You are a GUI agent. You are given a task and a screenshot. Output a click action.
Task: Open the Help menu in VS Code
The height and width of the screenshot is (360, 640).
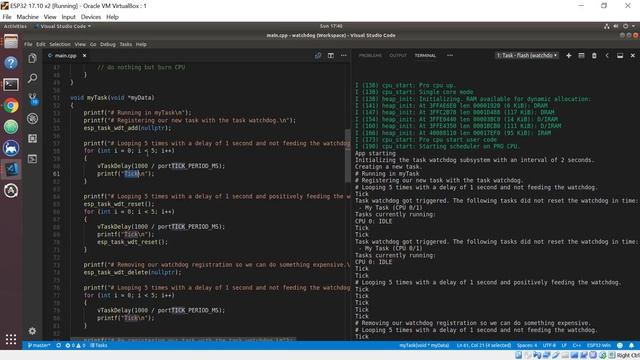141,44
